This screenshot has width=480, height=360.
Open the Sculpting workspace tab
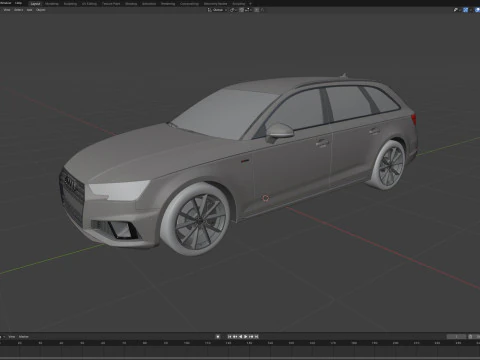point(70,4)
